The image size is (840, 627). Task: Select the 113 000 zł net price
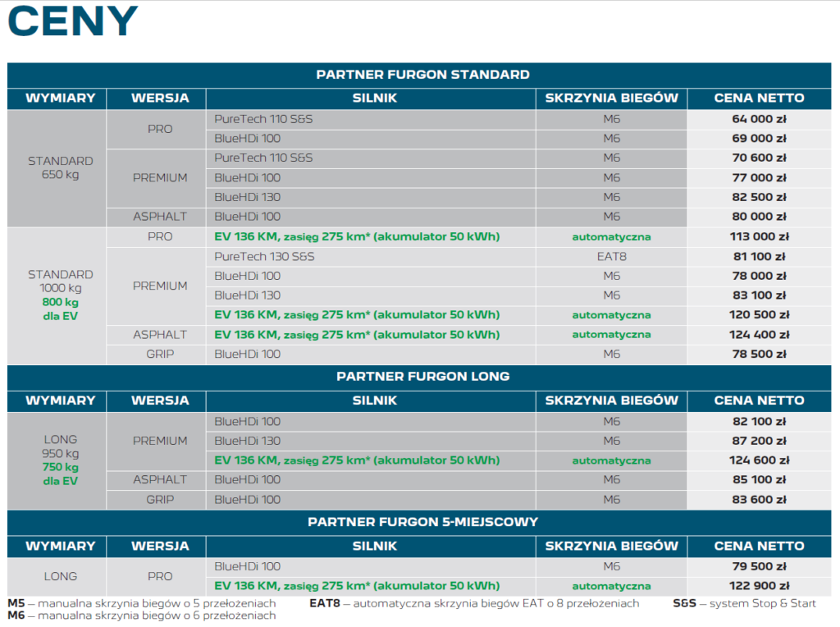point(759,237)
